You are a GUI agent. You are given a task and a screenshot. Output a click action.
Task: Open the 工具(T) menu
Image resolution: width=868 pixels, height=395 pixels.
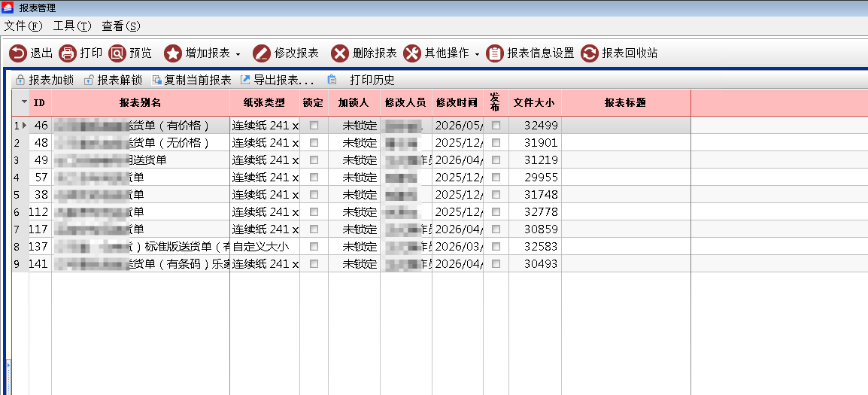coord(72,26)
